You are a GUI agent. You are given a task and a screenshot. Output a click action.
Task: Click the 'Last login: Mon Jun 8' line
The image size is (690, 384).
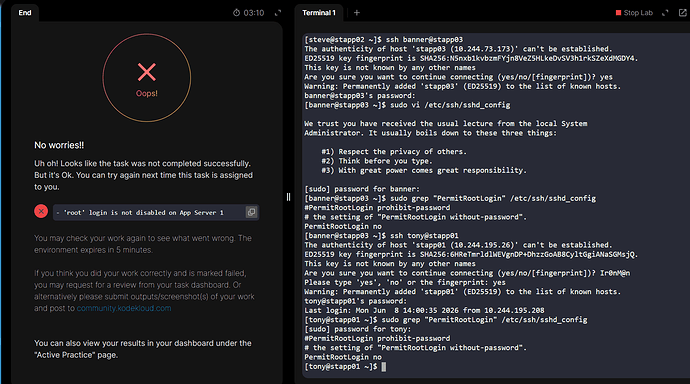point(424,311)
